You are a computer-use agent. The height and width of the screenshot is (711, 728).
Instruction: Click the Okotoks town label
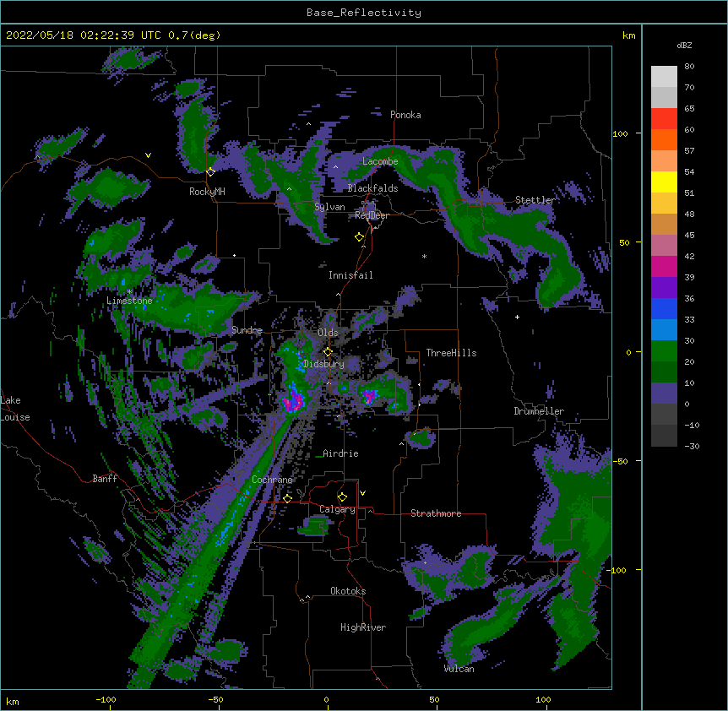348,591
